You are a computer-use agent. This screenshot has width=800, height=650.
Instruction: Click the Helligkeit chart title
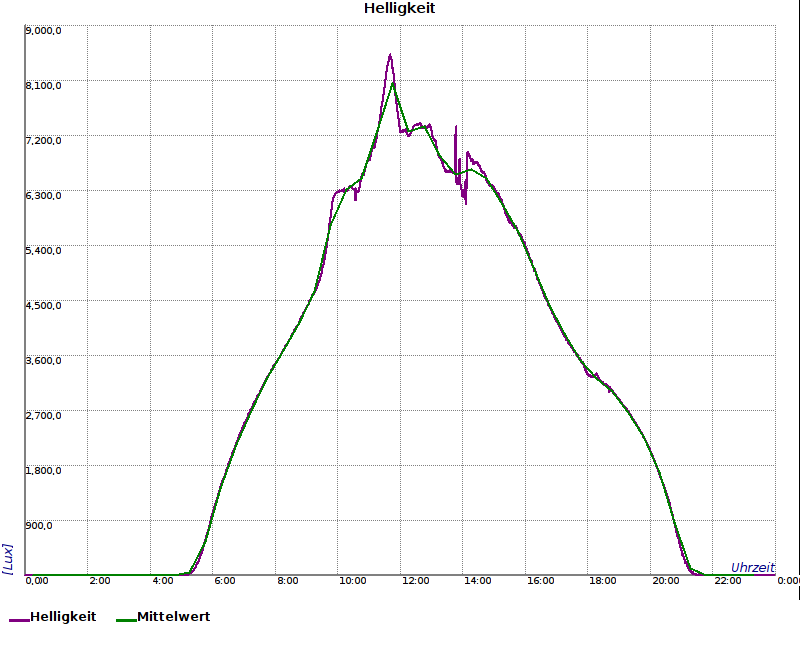coord(399,9)
